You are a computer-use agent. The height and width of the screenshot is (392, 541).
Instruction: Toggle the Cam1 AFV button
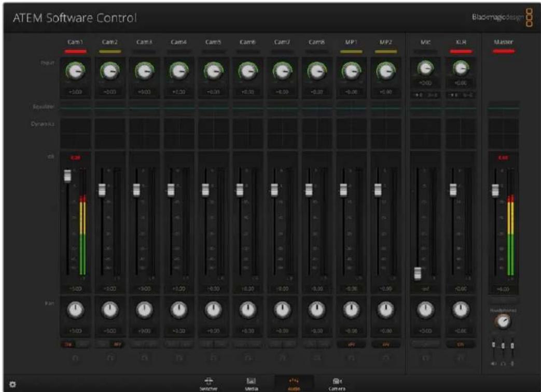[x=83, y=344]
